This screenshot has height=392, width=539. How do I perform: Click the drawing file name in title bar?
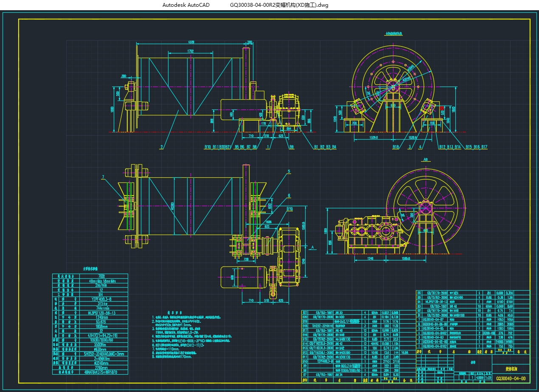tap(279, 5)
